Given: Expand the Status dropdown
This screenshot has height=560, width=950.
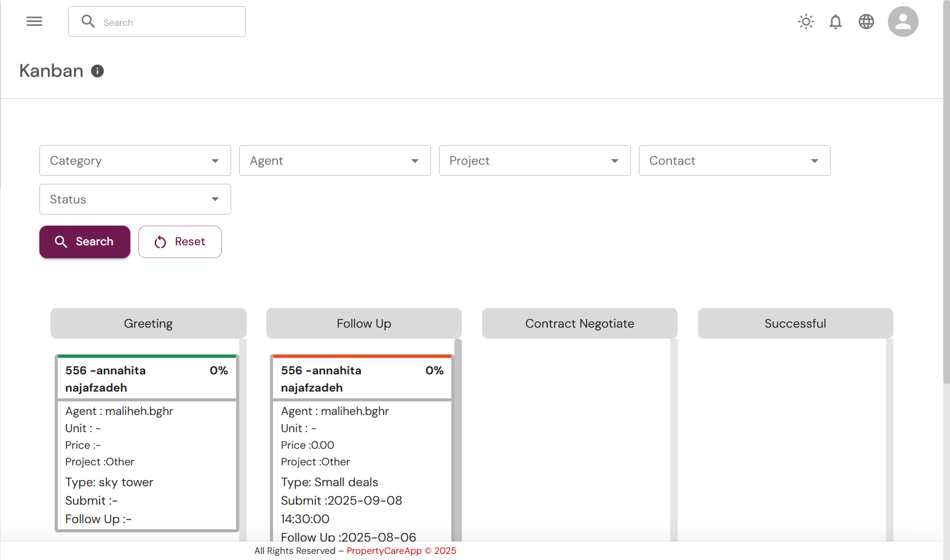Looking at the screenshot, I should pyautogui.click(x=135, y=199).
